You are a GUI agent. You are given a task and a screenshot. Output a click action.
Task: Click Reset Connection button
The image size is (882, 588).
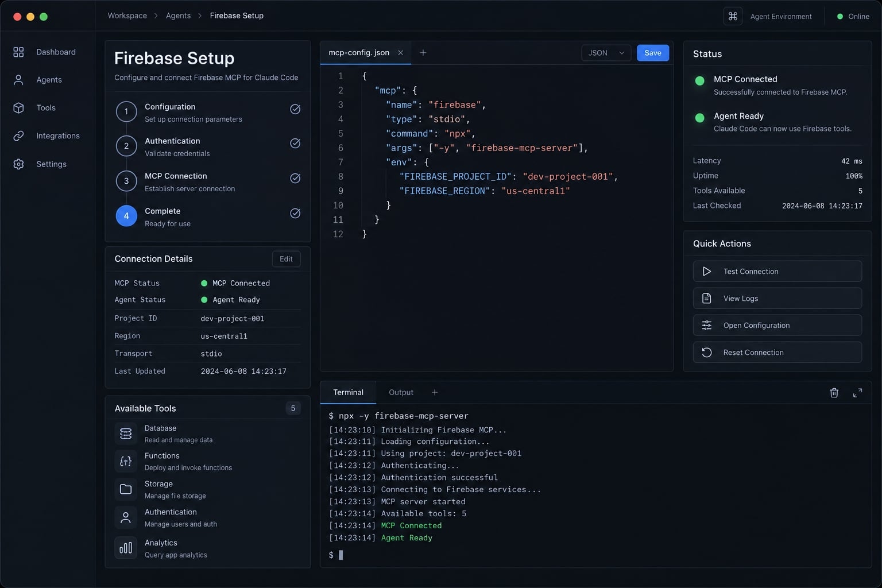pyautogui.click(x=777, y=353)
